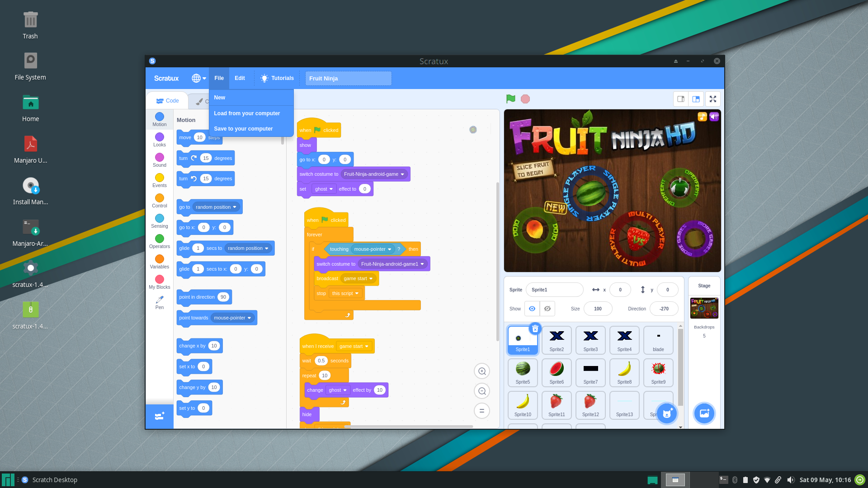This screenshot has height=488, width=868.
Task: Show the sprite with the eye toggle
Action: click(x=532, y=309)
